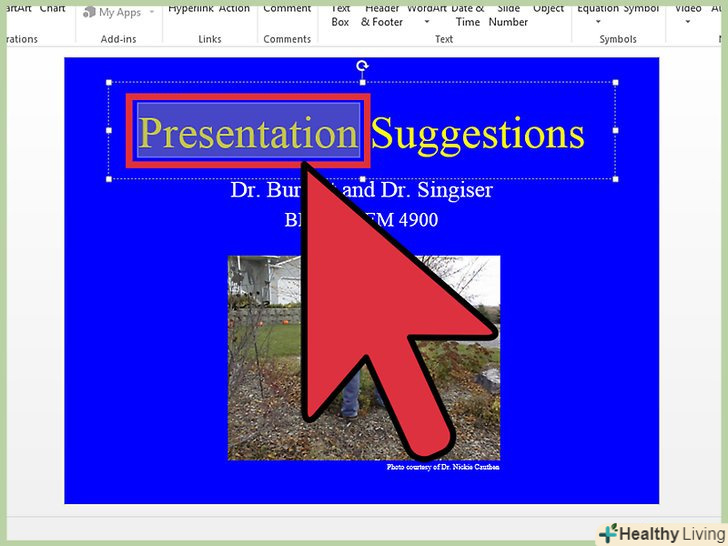Expand the My Apps dropdown arrow
This screenshot has height=546, width=728.
tap(151, 12)
